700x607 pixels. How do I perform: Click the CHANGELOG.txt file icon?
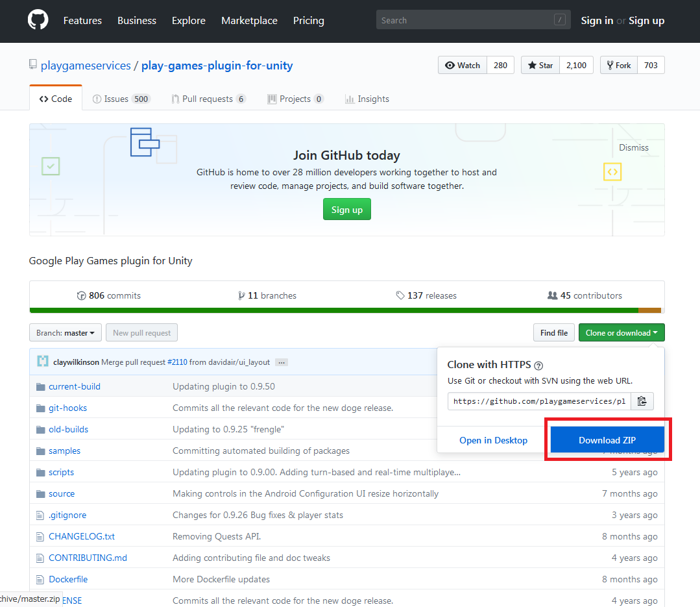click(40, 537)
